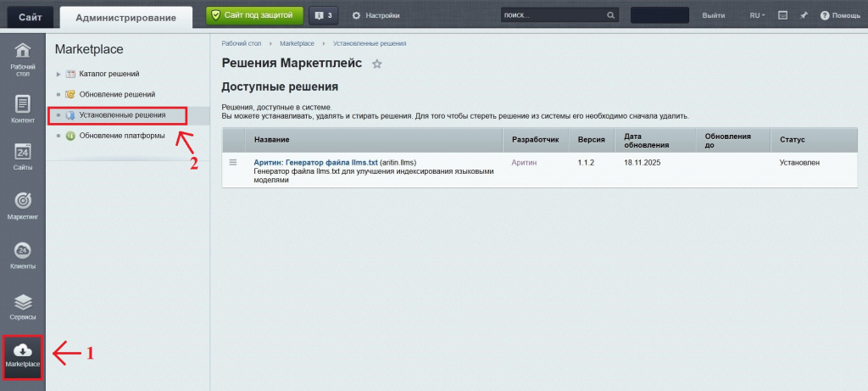Open the Маркетинг sidebar section
This screenshot has height=391, width=868.
[23, 205]
